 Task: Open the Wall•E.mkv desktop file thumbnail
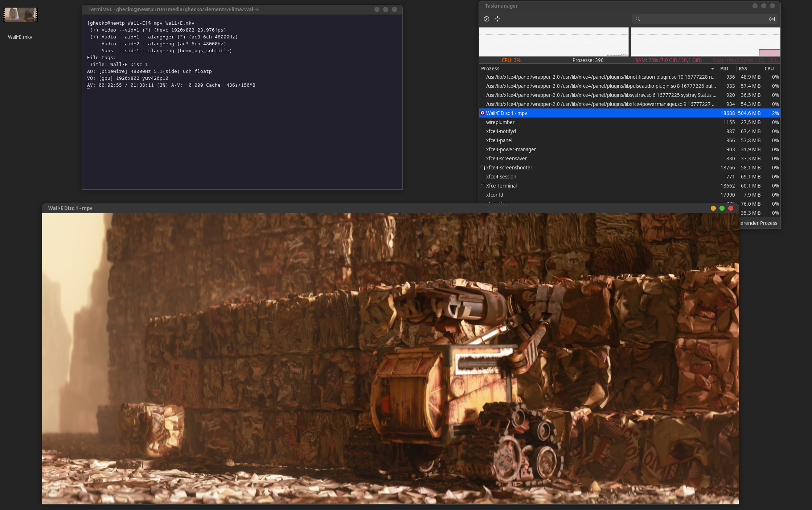(20, 15)
